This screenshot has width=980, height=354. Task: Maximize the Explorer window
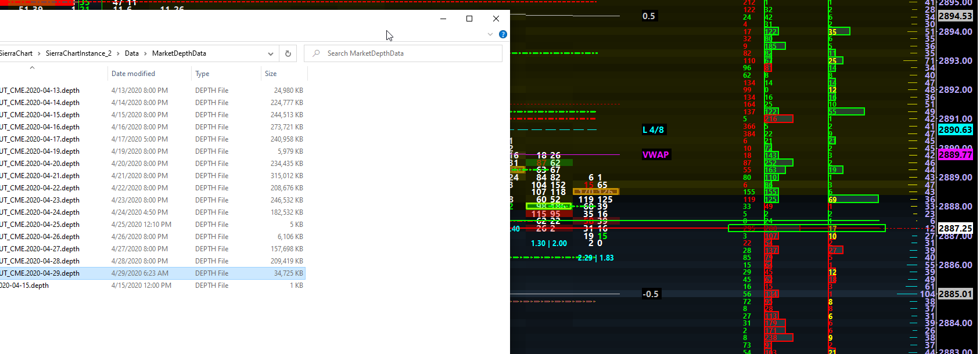[x=469, y=19]
